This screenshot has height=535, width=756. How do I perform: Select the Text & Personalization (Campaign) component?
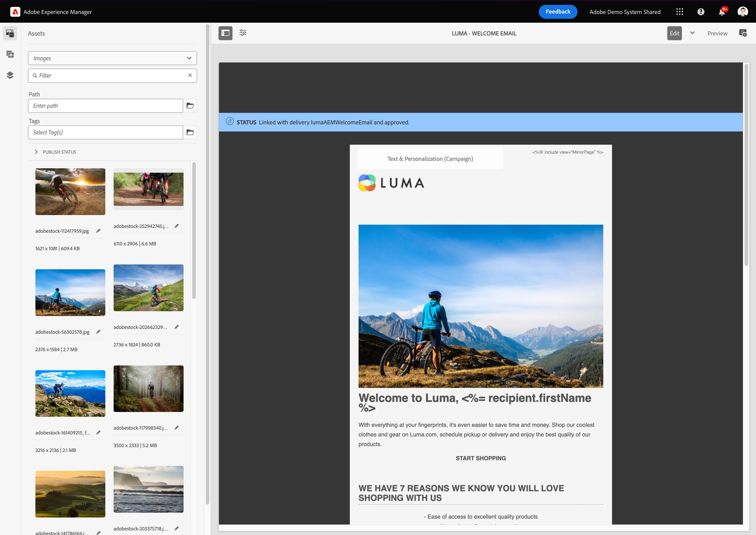(430, 159)
